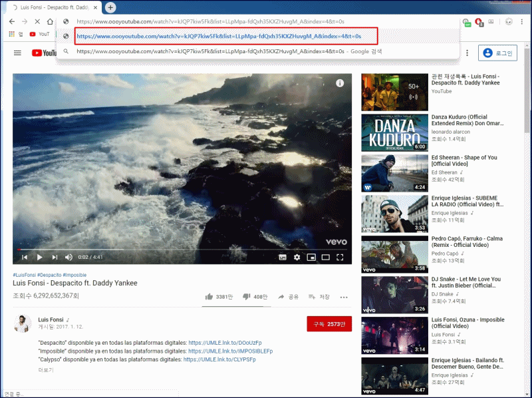532x398 pixels.
Task: Save the video with 저장 button
Action: (x=319, y=297)
